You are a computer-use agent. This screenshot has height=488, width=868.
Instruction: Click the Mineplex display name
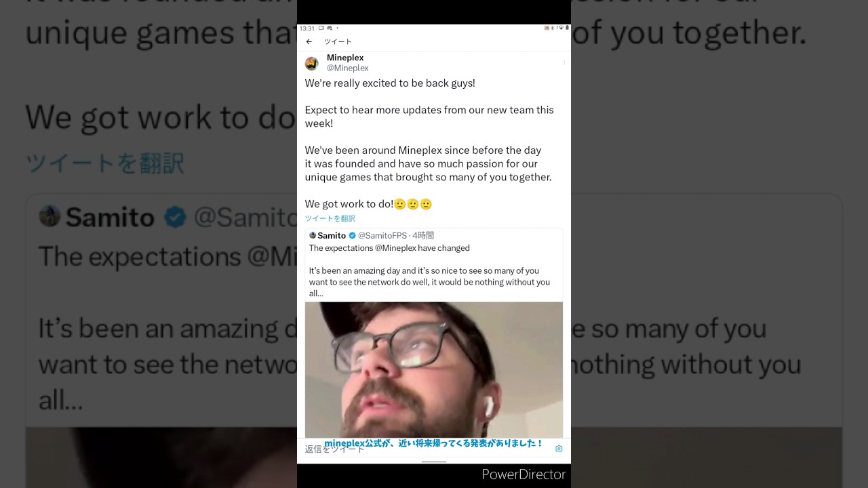tap(345, 58)
